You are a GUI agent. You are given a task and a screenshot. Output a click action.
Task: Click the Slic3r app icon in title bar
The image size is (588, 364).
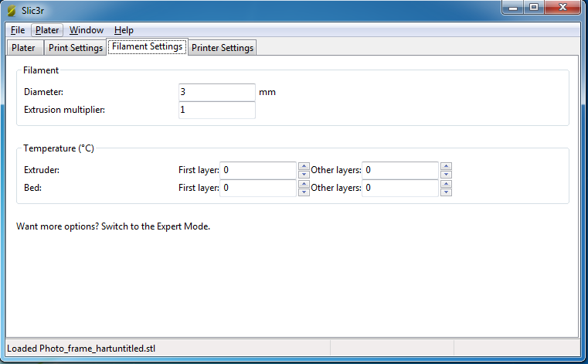coord(12,11)
